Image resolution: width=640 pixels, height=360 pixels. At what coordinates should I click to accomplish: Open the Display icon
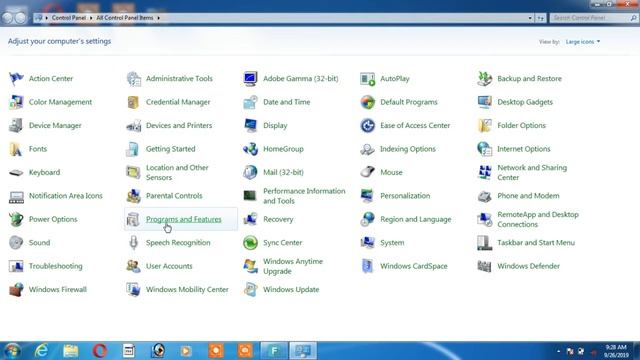tap(250, 125)
